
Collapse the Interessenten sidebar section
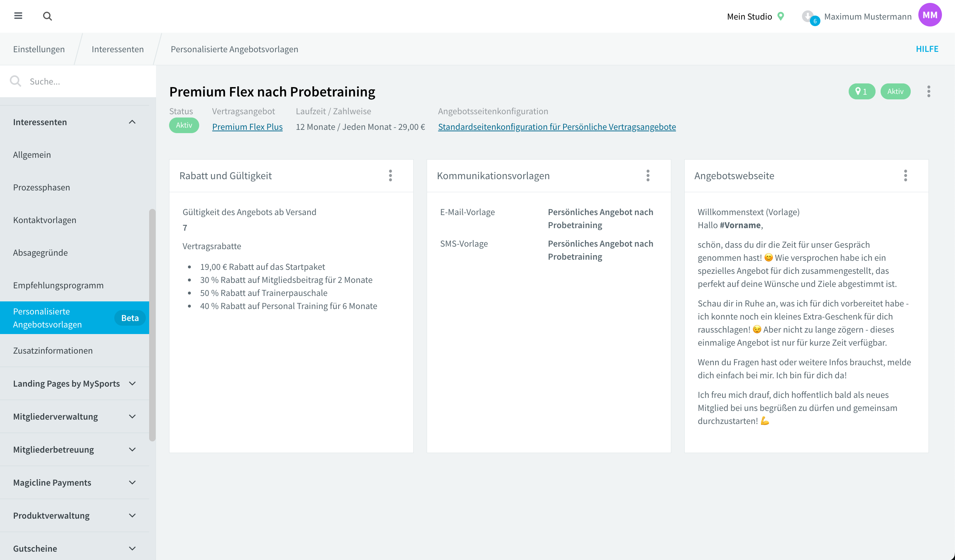coord(132,122)
